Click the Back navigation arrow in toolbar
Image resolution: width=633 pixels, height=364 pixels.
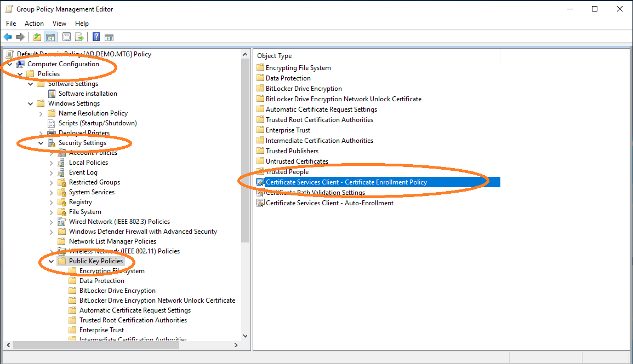pyautogui.click(x=8, y=37)
